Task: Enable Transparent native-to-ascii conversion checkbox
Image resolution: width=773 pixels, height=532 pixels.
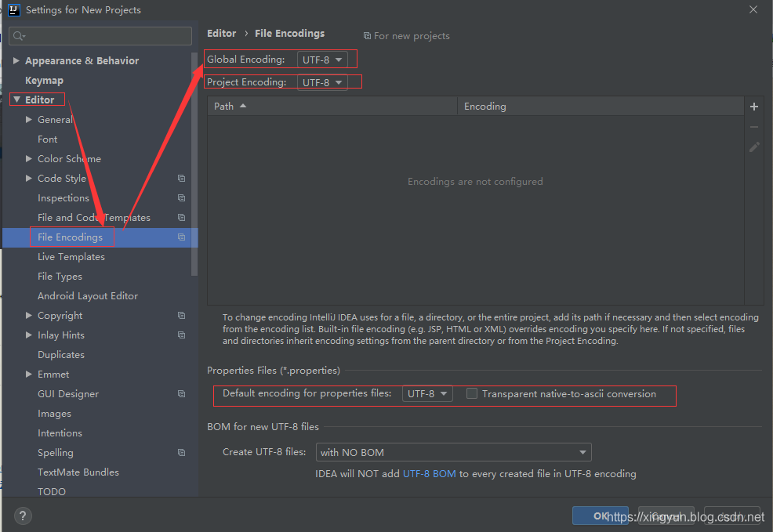Action: pyautogui.click(x=472, y=393)
